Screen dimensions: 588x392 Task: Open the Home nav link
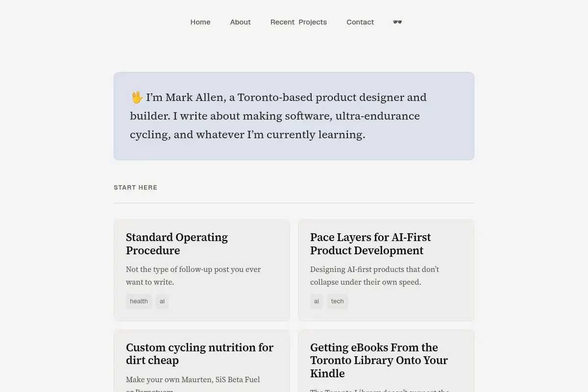[x=200, y=22]
